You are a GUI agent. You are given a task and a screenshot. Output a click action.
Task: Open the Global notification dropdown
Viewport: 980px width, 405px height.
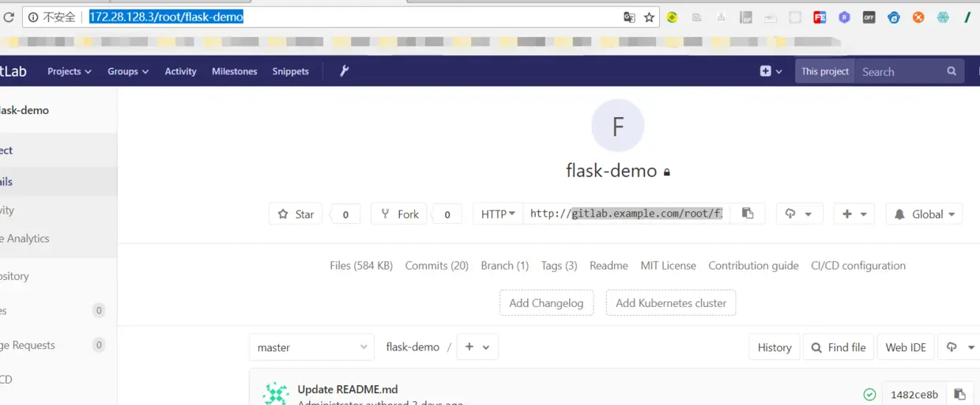click(924, 214)
